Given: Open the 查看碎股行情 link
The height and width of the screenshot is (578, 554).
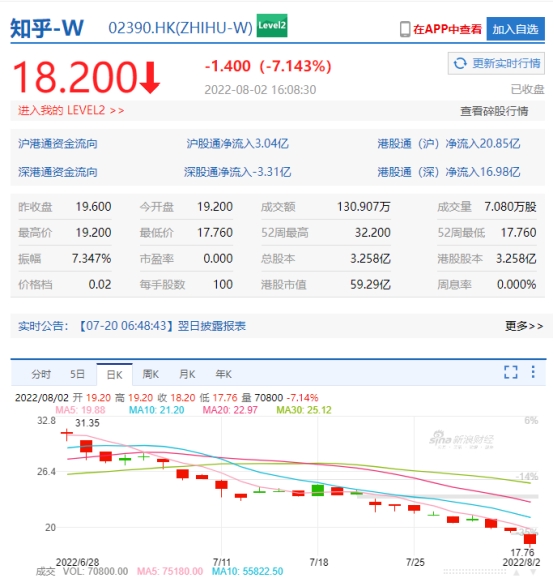Looking at the screenshot, I should (494, 111).
